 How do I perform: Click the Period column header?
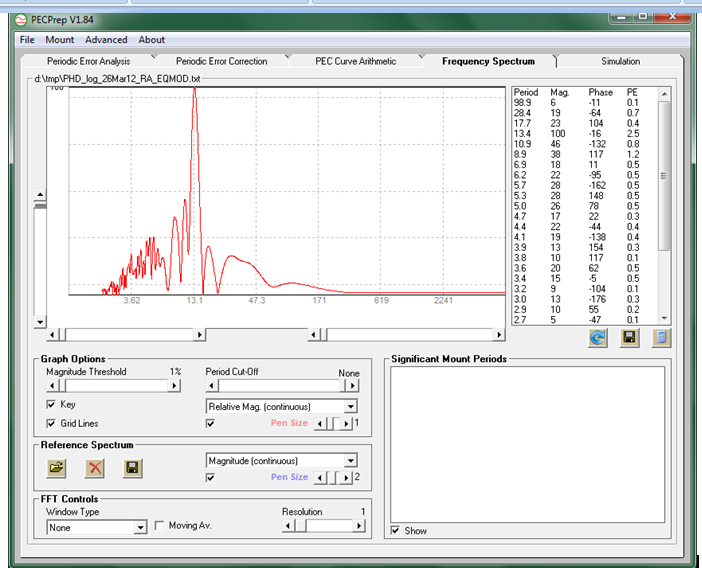pyautogui.click(x=526, y=92)
